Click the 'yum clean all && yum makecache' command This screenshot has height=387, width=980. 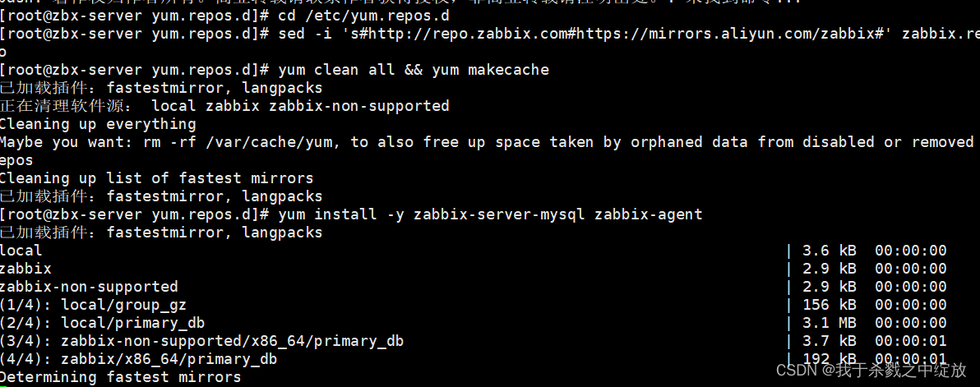coord(414,70)
